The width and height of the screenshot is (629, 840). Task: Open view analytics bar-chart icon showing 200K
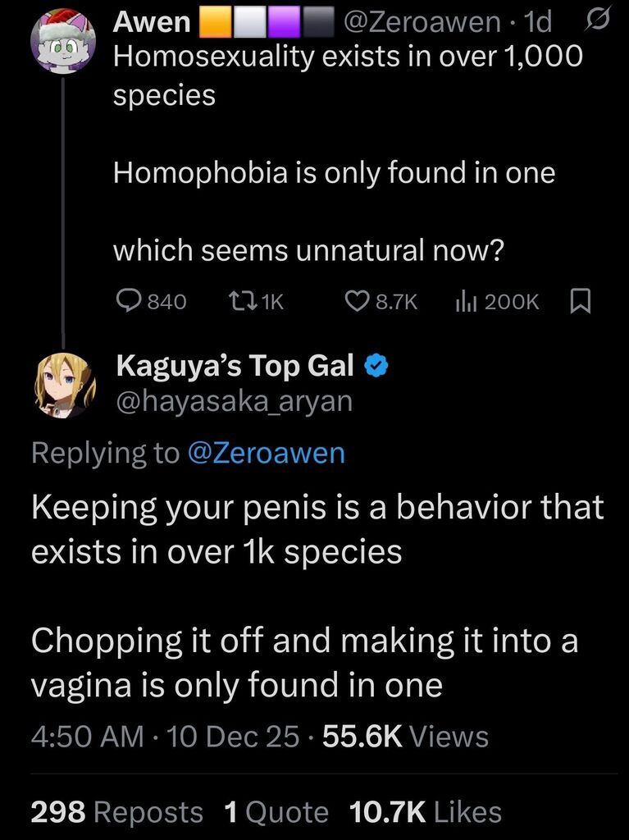(x=465, y=302)
